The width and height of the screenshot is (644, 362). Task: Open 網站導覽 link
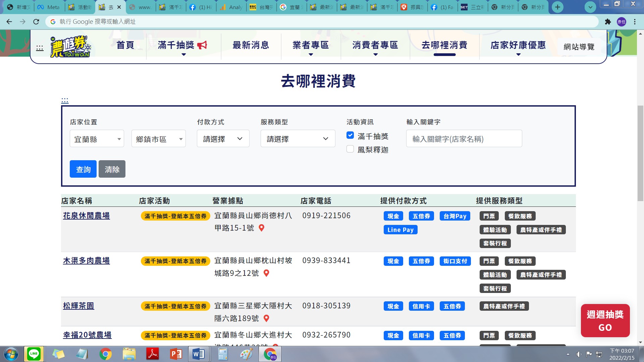[579, 47]
